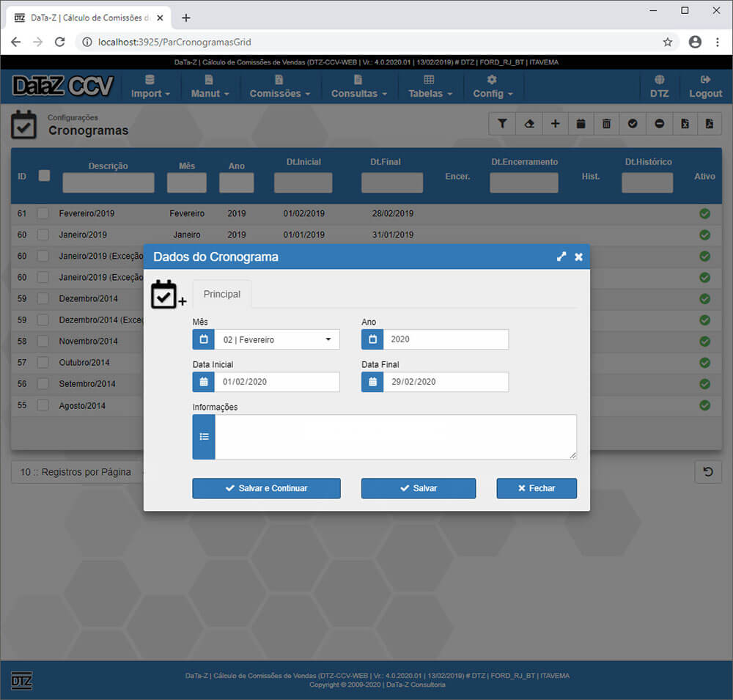733x700 pixels.
Task: Check the box for the Fevereiro/2019 row
Action: click(x=44, y=213)
